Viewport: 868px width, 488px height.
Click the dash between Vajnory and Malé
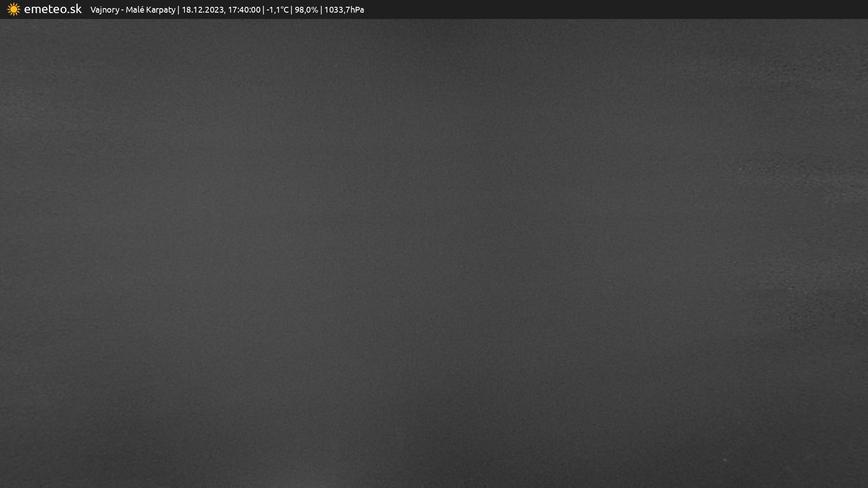123,10
